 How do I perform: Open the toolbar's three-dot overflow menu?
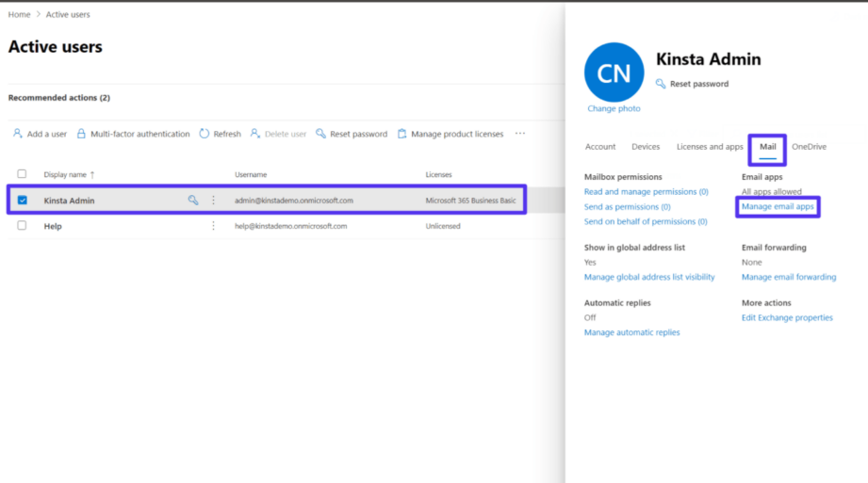point(520,134)
